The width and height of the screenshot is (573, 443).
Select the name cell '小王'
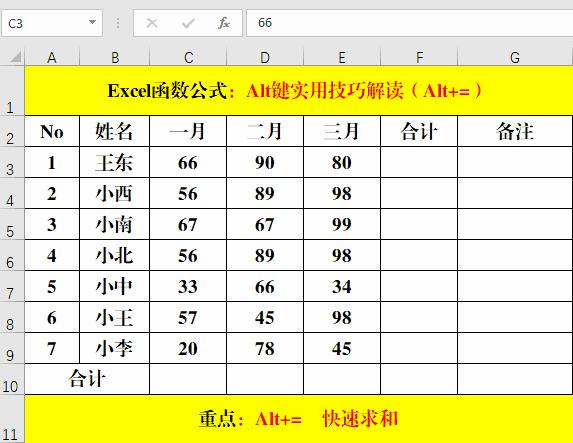(x=115, y=317)
